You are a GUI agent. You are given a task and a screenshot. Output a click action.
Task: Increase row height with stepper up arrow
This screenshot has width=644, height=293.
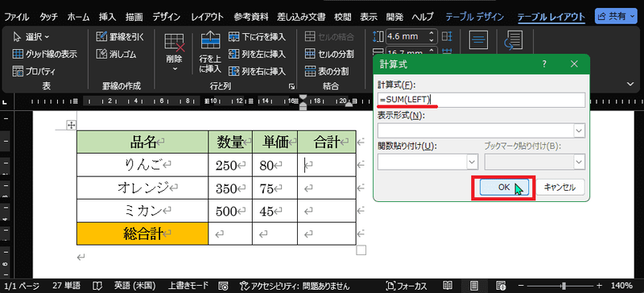pos(431,34)
